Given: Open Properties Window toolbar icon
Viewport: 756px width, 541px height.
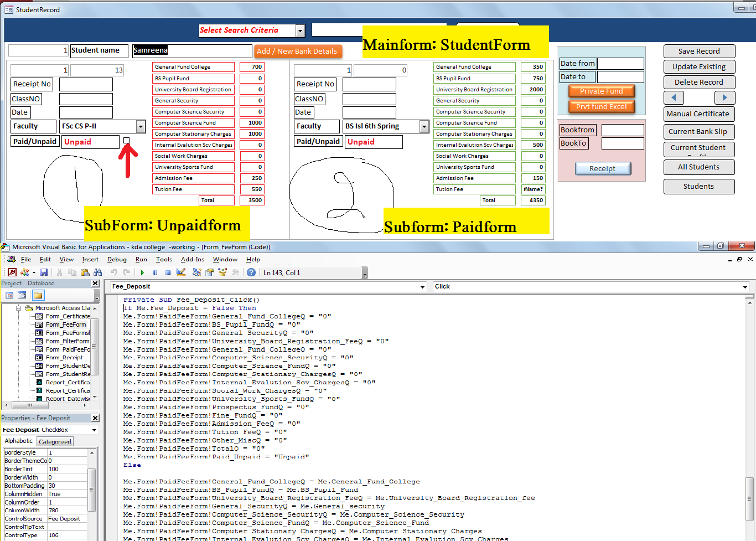Looking at the screenshot, I should click(x=210, y=272).
